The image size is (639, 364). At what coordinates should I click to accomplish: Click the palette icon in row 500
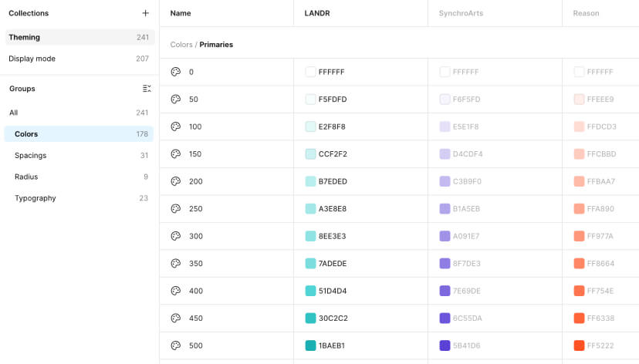pos(175,345)
